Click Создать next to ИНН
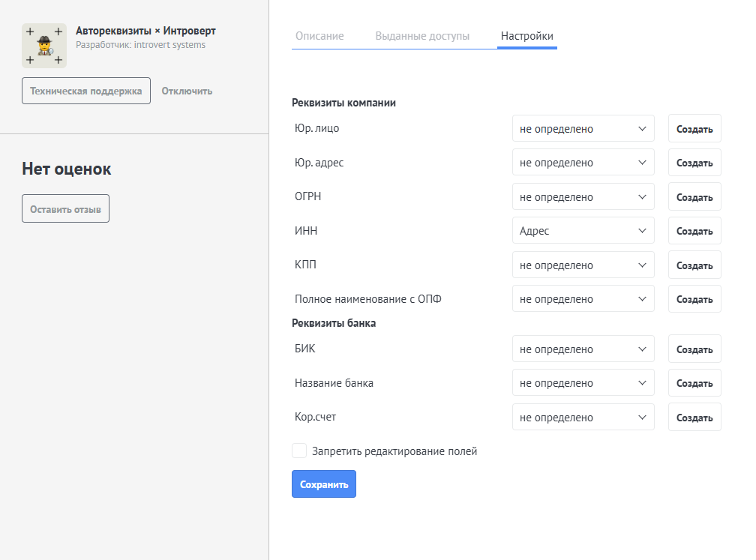 point(694,231)
